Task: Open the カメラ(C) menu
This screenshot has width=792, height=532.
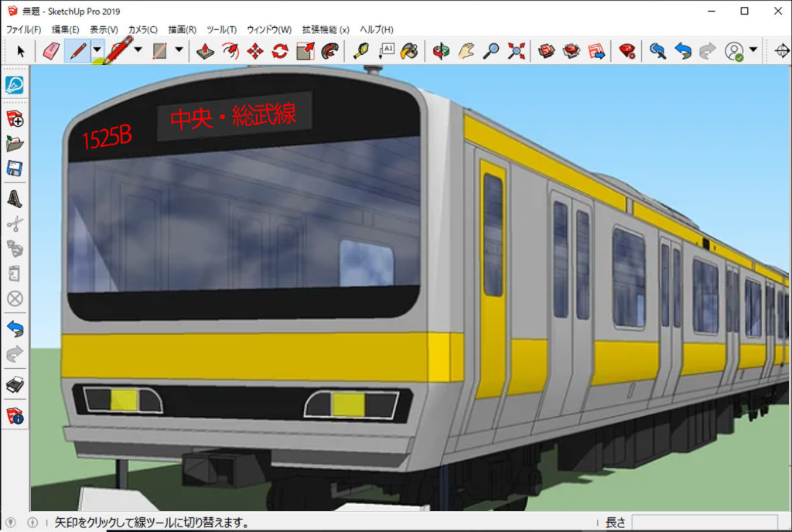Action: click(142, 30)
